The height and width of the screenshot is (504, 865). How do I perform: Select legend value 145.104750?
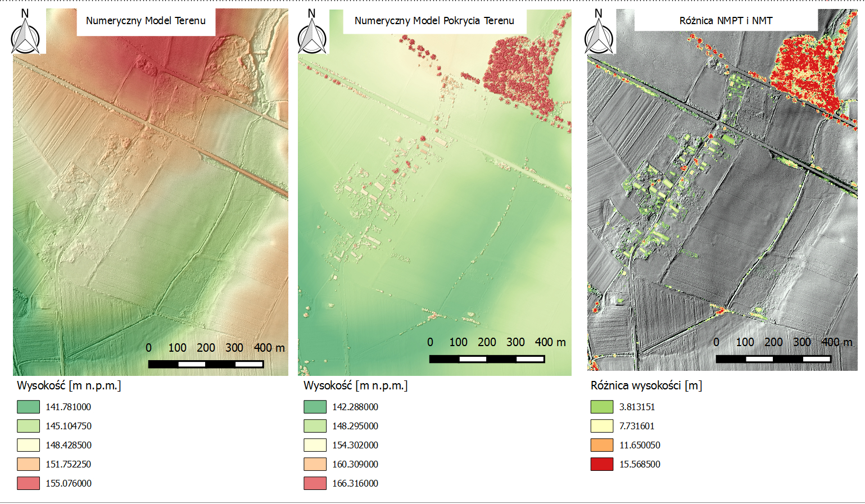pos(69,426)
